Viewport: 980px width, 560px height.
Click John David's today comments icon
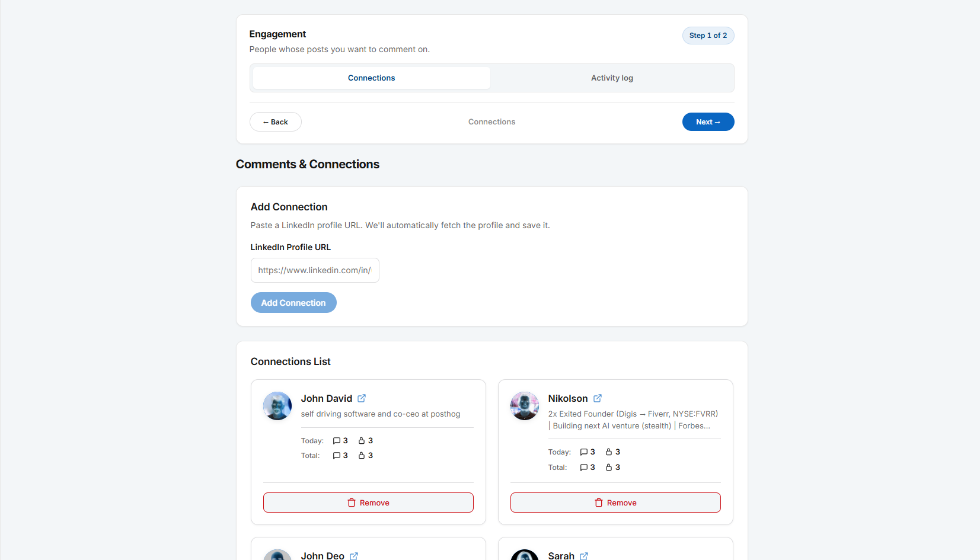[x=337, y=441]
